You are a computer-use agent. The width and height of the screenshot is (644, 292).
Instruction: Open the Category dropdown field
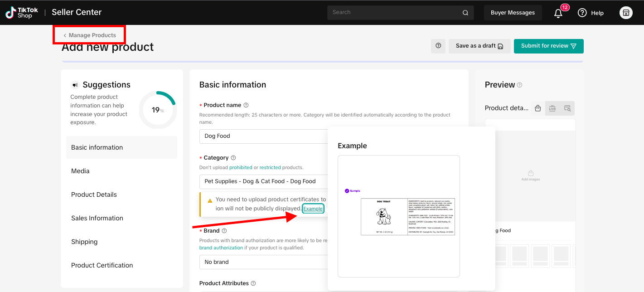[x=263, y=181]
